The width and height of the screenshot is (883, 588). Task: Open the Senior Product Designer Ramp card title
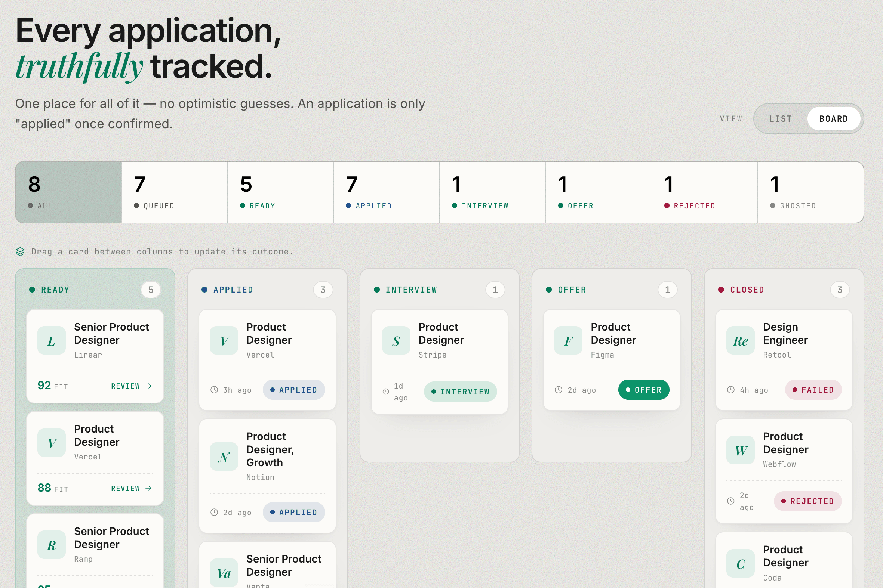point(111,538)
